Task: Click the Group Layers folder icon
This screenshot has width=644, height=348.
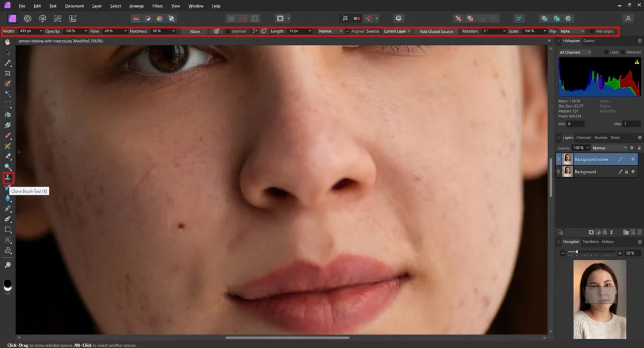Action: pos(626,233)
